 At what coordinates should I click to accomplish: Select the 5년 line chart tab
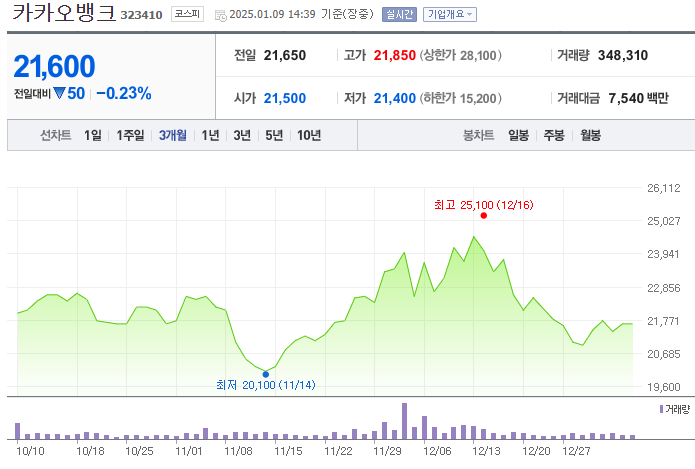pos(274,135)
